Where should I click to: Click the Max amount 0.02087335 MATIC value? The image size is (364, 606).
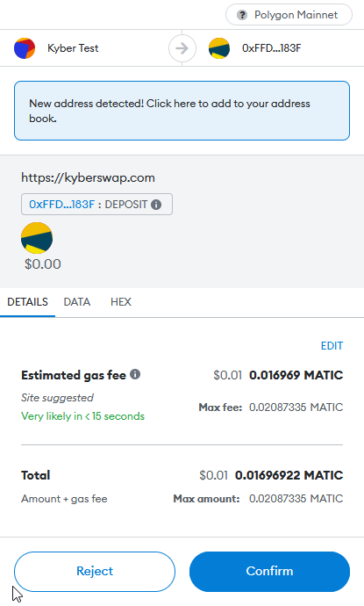296,499
